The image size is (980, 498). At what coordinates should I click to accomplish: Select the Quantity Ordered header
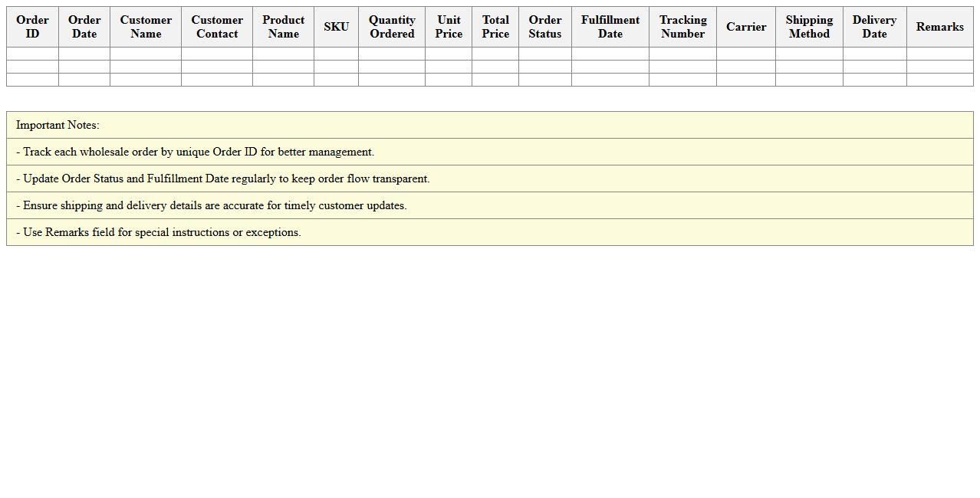[x=392, y=26]
